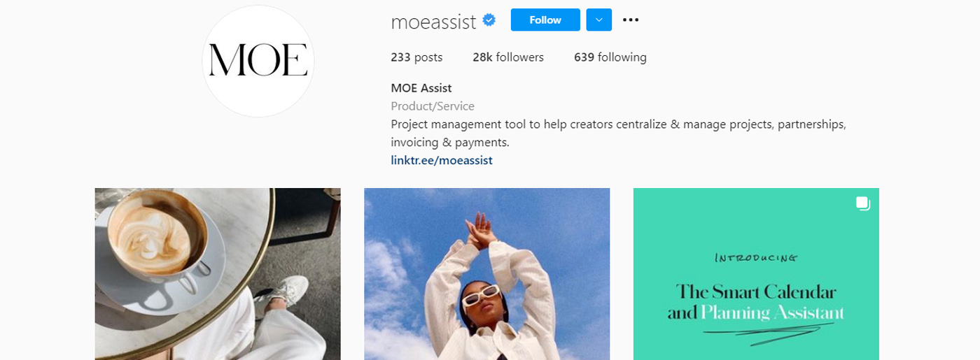Click the MOE Assist display name
Viewport: 980px width, 360px height.
tap(421, 88)
